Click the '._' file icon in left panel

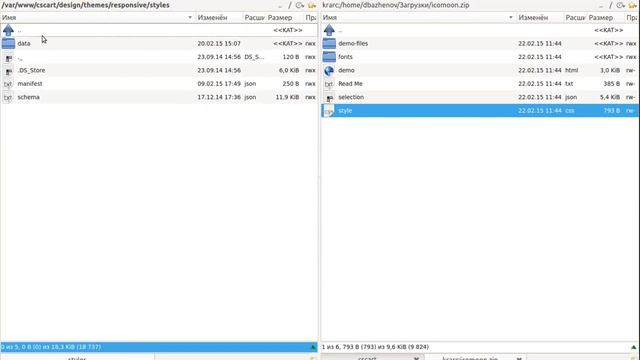(x=8, y=58)
